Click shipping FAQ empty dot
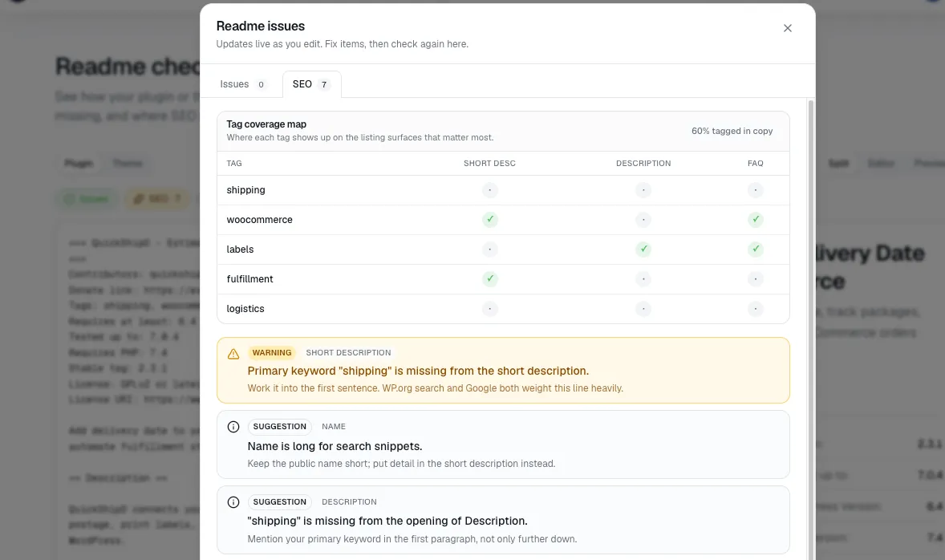945x560 pixels. pyautogui.click(x=755, y=190)
